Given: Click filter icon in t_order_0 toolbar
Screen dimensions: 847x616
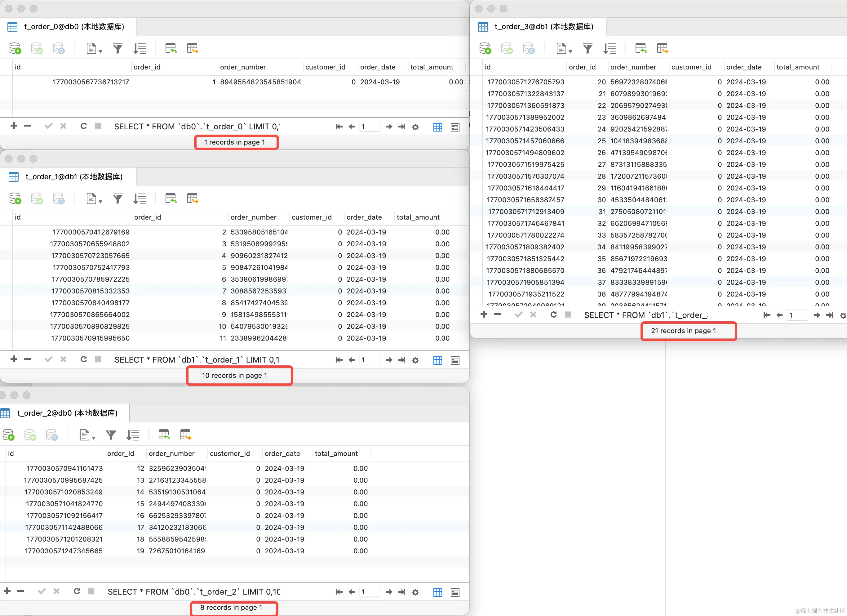Looking at the screenshot, I should [x=118, y=49].
